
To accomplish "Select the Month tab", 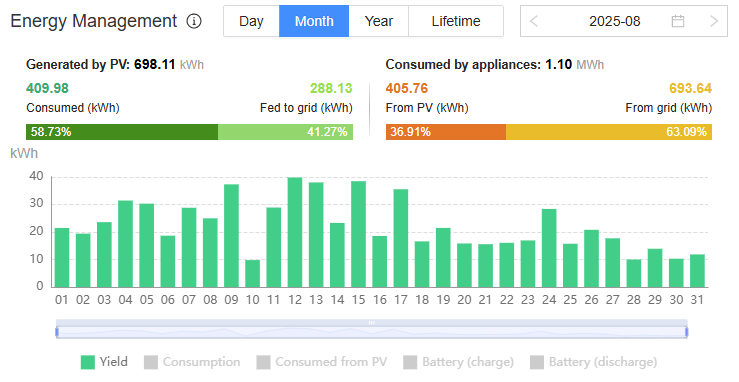I will [314, 21].
